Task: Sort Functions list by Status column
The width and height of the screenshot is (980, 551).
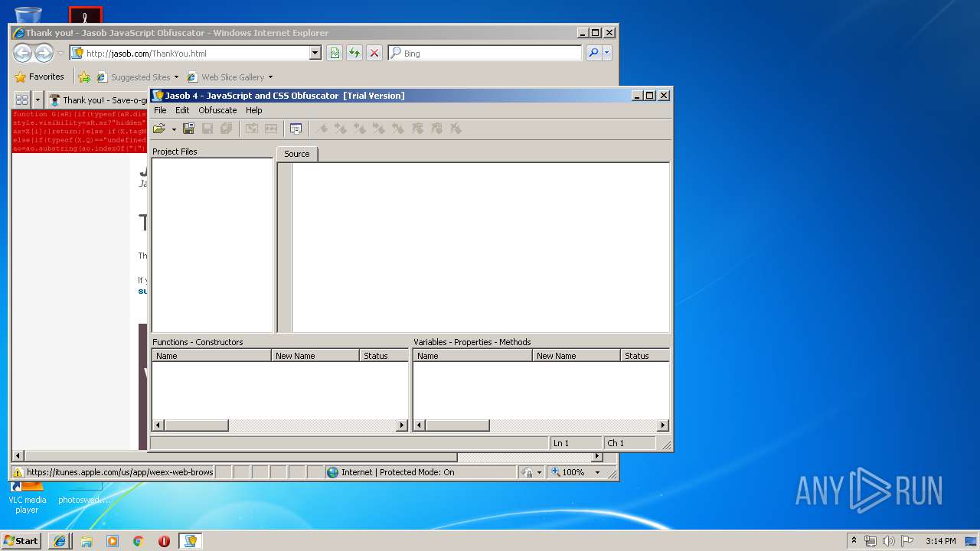Action: [x=384, y=356]
